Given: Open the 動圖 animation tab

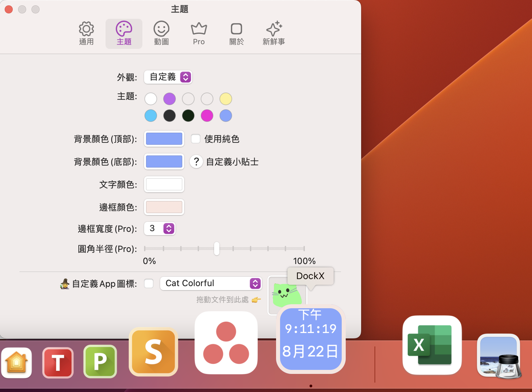Looking at the screenshot, I should (161, 34).
